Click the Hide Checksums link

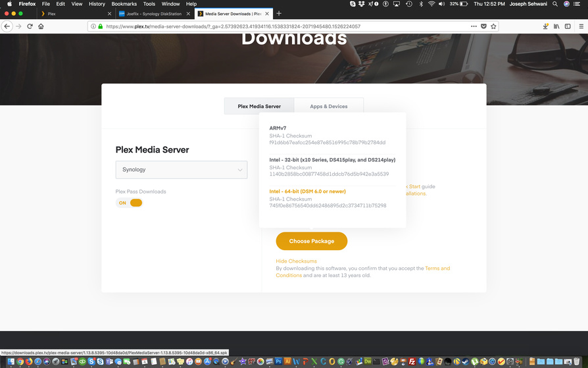pos(296,261)
